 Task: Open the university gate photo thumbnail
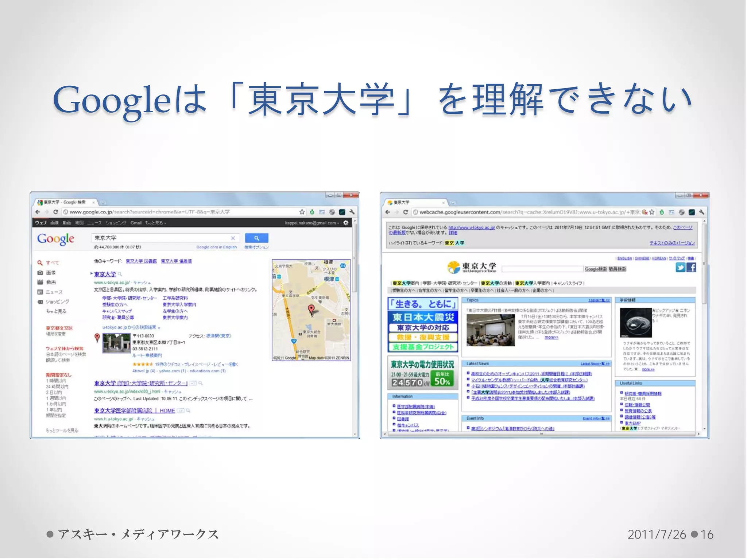116,343
